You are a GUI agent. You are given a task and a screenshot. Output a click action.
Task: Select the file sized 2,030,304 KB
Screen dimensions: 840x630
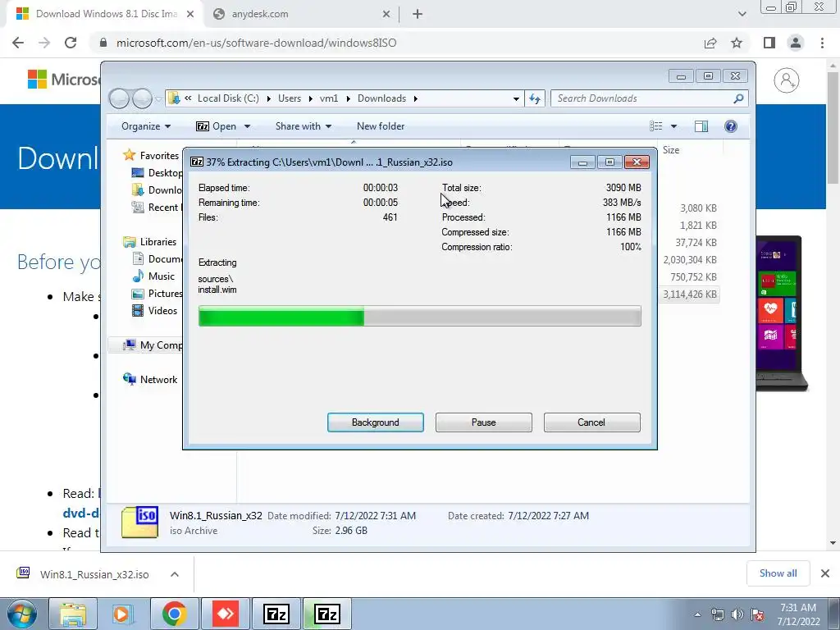(690, 260)
